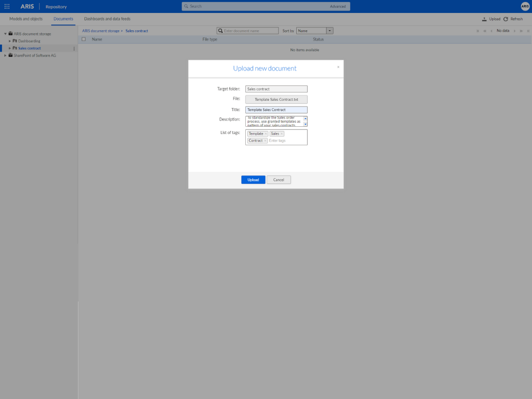The height and width of the screenshot is (399, 532).
Task: Click the Cancel button in the dialog
Action: (x=278, y=180)
